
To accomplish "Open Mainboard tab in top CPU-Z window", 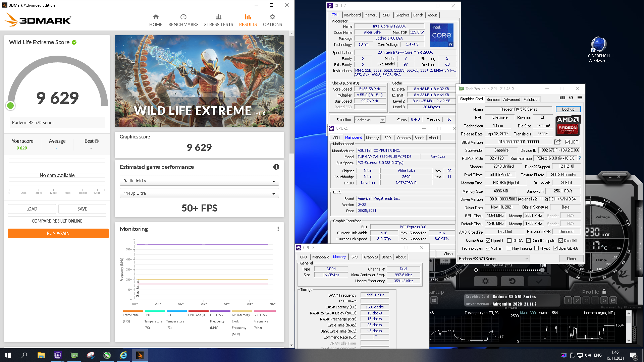I will click(352, 15).
